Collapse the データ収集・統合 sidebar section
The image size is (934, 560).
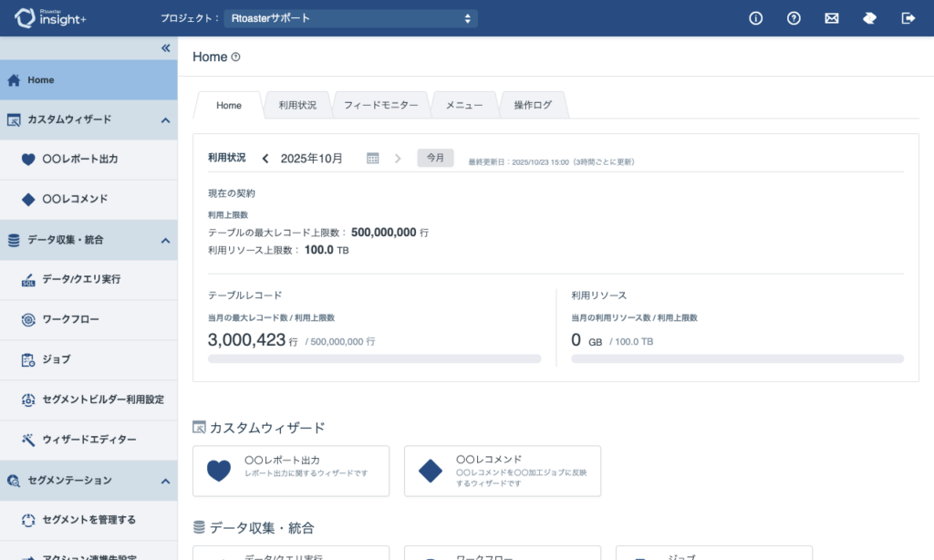pos(165,240)
